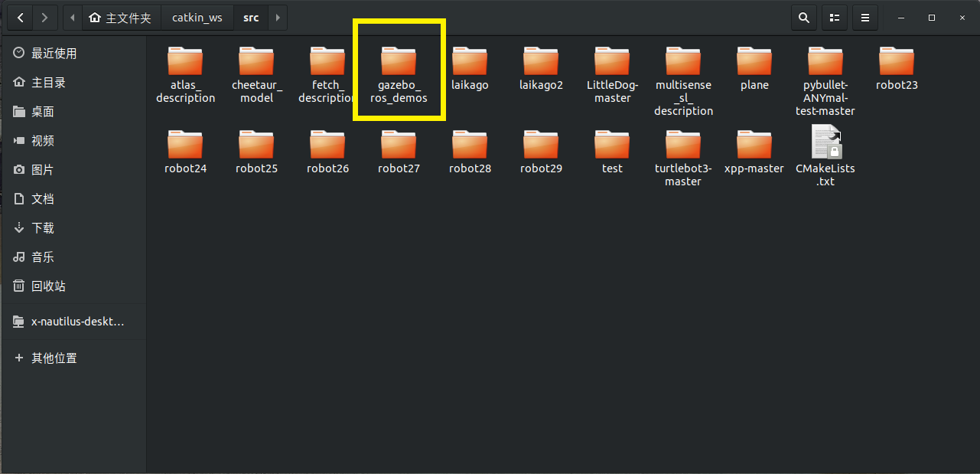Select the laikago folder
The width and height of the screenshot is (980, 474).
pyautogui.click(x=470, y=68)
